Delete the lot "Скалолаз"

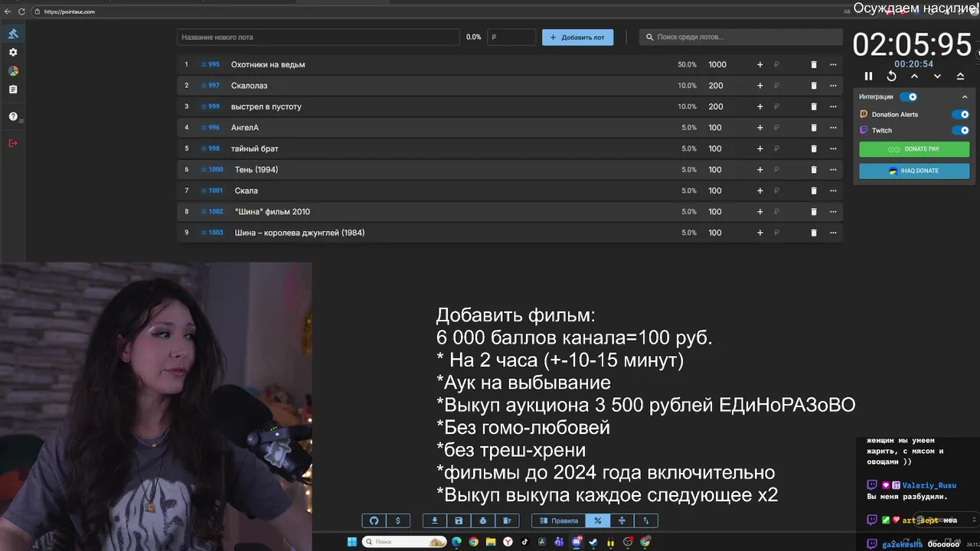814,86
